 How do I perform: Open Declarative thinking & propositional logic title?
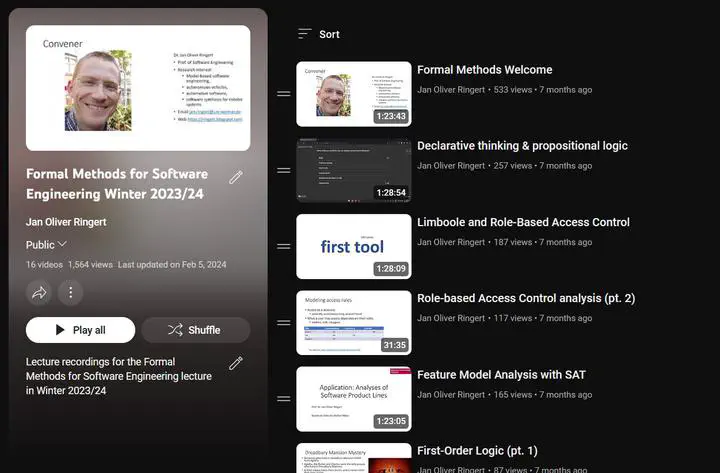coord(522,146)
